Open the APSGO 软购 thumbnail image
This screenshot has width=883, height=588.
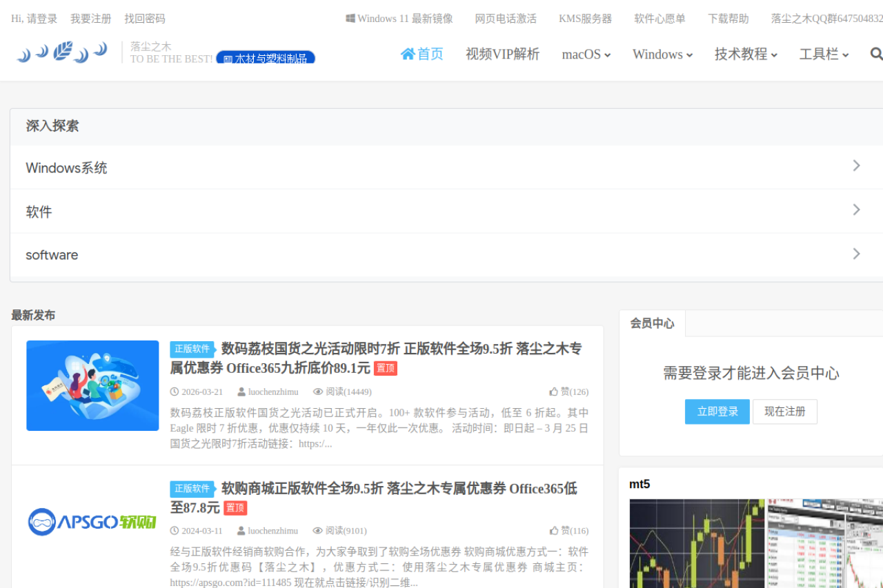[x=92, y=522]
